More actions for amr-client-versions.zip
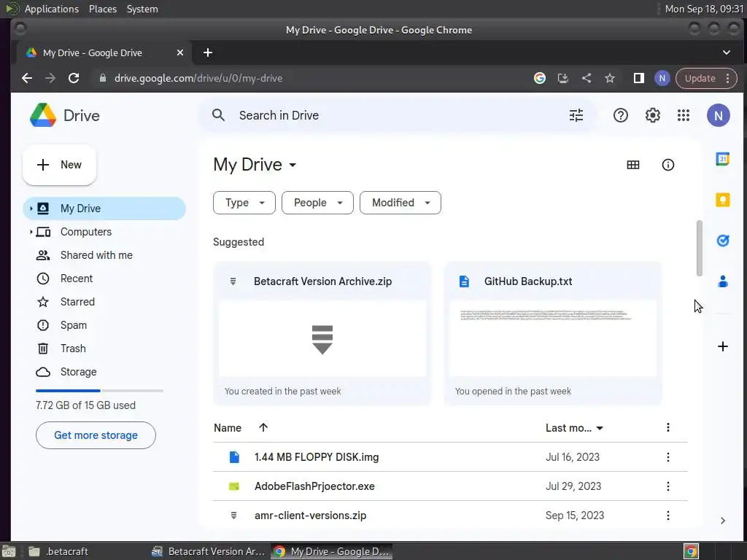Screen dimensions: 747x560 pyautogui.click(x=667, y=516)
